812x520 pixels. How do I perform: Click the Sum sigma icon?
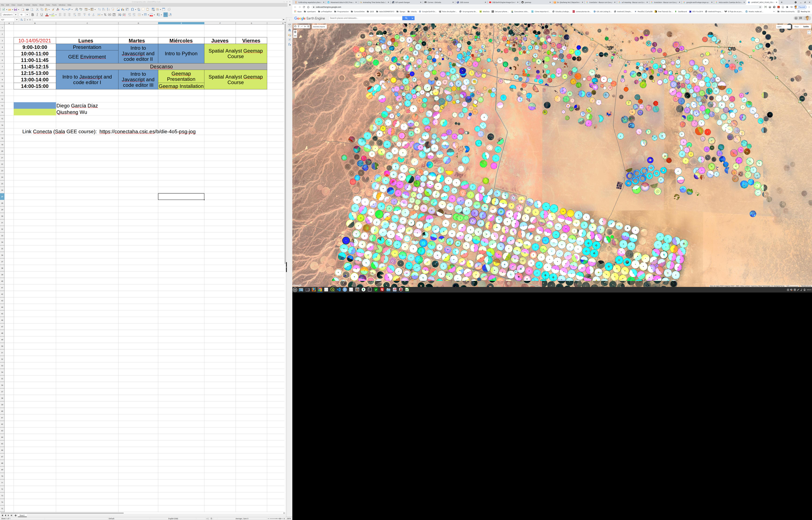click(25, 20)
